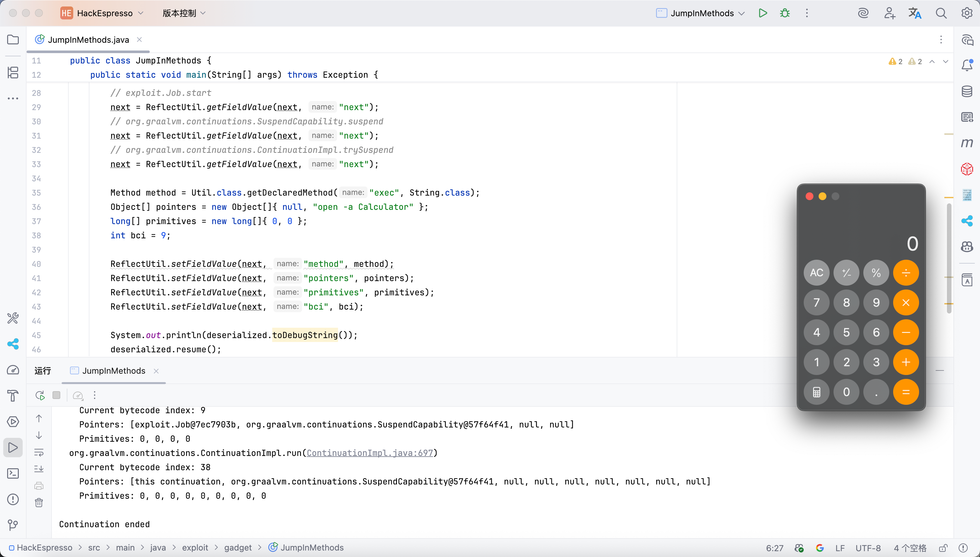Open the Structure tool window
980x557 pixels.
point(13,73)
